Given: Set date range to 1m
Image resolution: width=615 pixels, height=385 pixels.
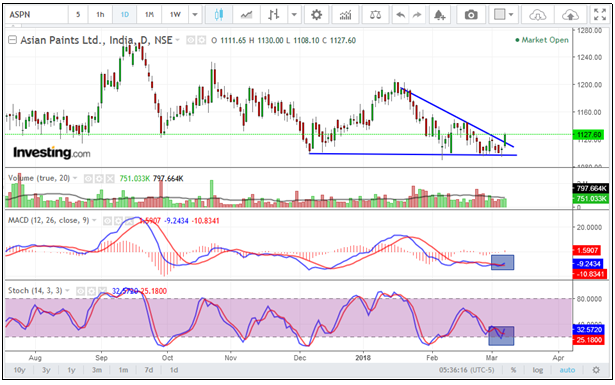Looking at the screenshot, I should (x=123, y=370).
